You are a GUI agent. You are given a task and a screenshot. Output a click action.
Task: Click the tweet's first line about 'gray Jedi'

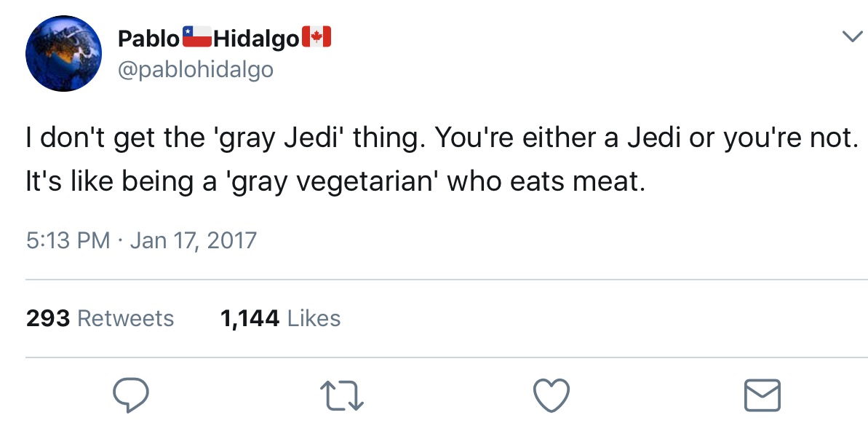coord(437,138)
